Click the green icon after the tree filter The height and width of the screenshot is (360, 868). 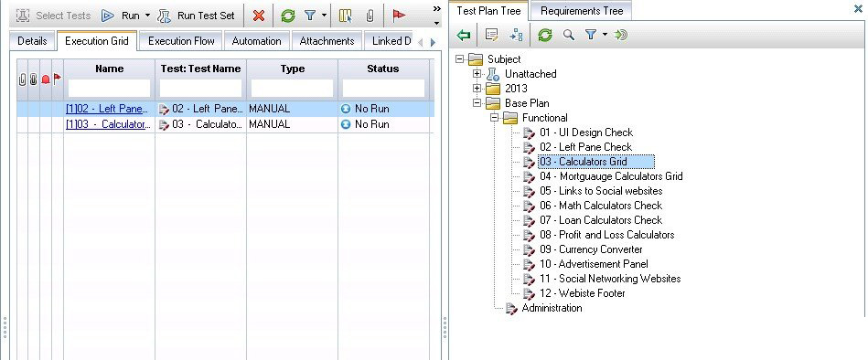(x=621, y=36)
